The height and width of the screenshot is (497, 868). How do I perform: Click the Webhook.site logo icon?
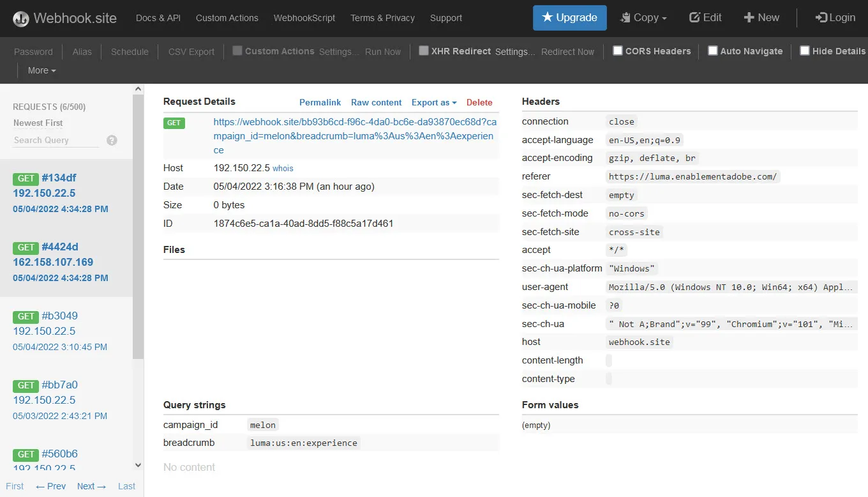coord(20,19)
